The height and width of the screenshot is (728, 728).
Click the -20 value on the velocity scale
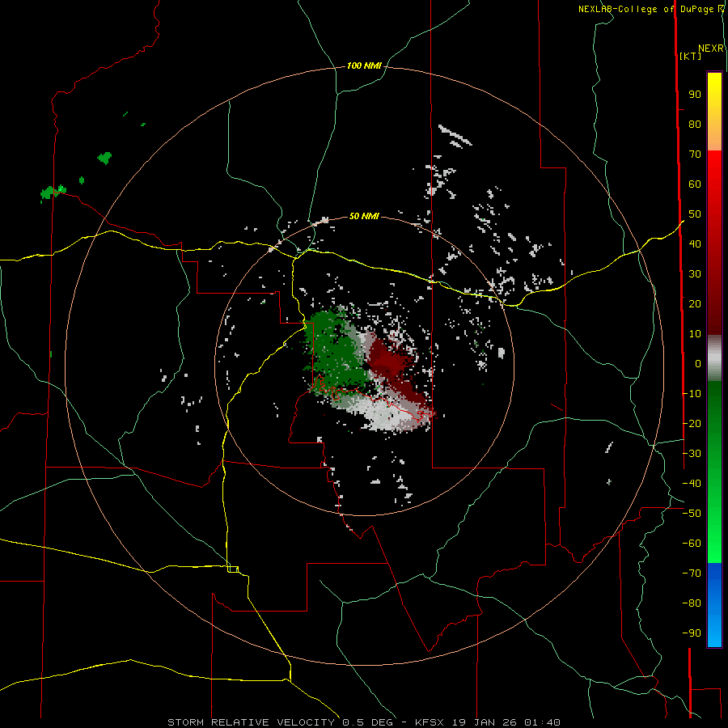(x=692, y=424)
